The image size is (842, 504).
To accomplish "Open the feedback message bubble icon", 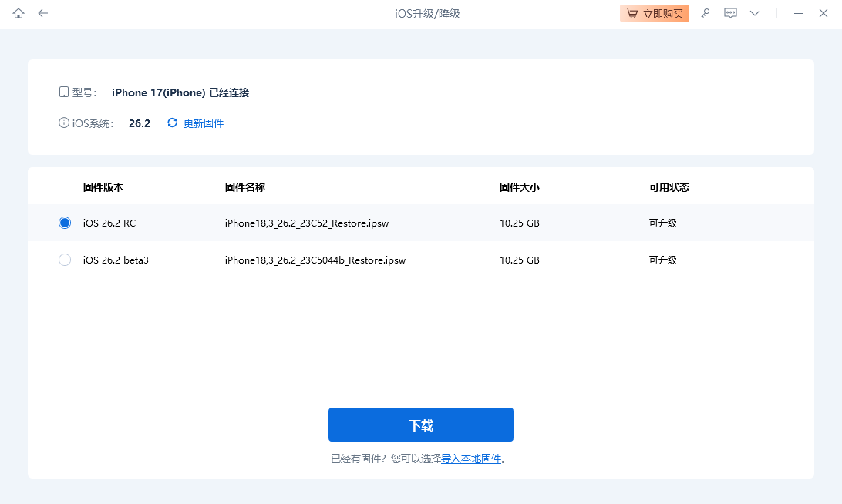I will 730,13.
